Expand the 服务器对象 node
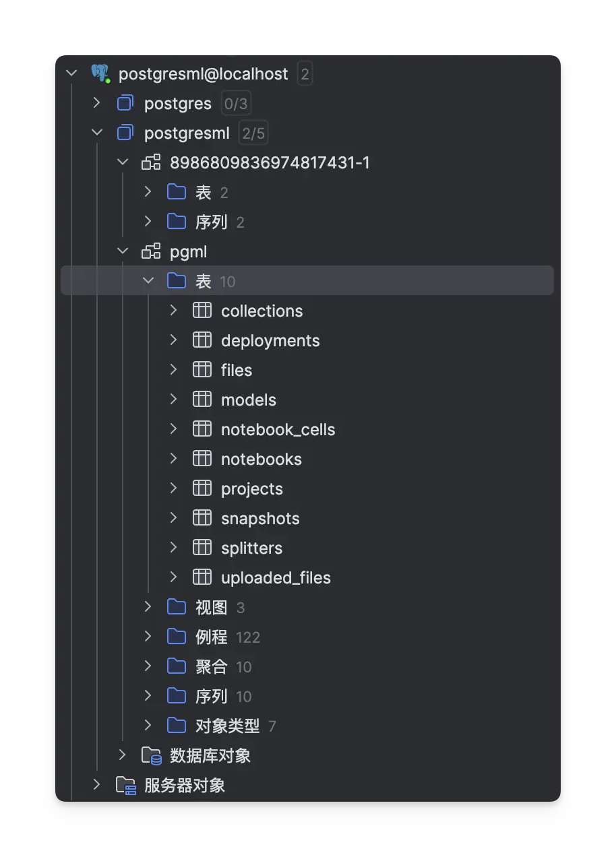This screenshot has height=857, width=616. pos(96,785)
